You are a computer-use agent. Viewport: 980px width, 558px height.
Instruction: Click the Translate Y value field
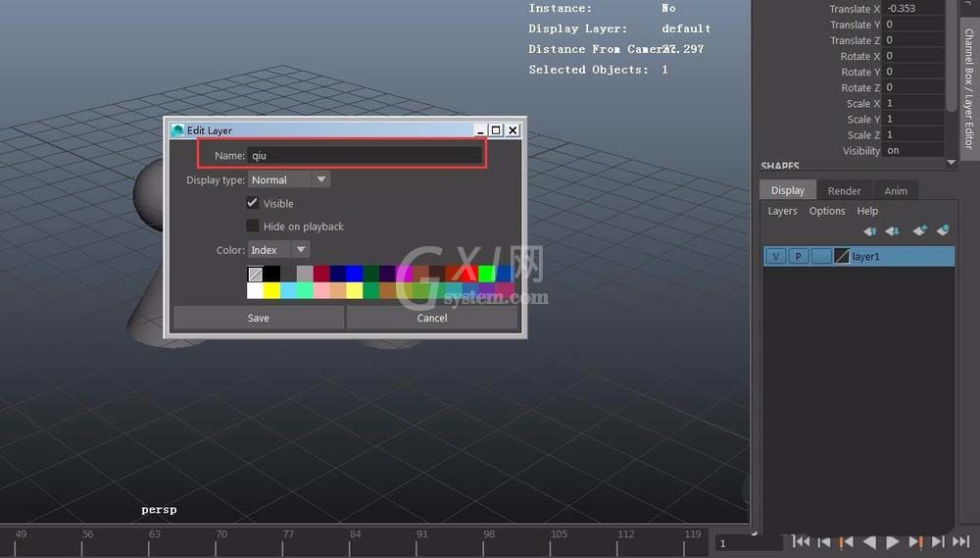click(913, 25)
